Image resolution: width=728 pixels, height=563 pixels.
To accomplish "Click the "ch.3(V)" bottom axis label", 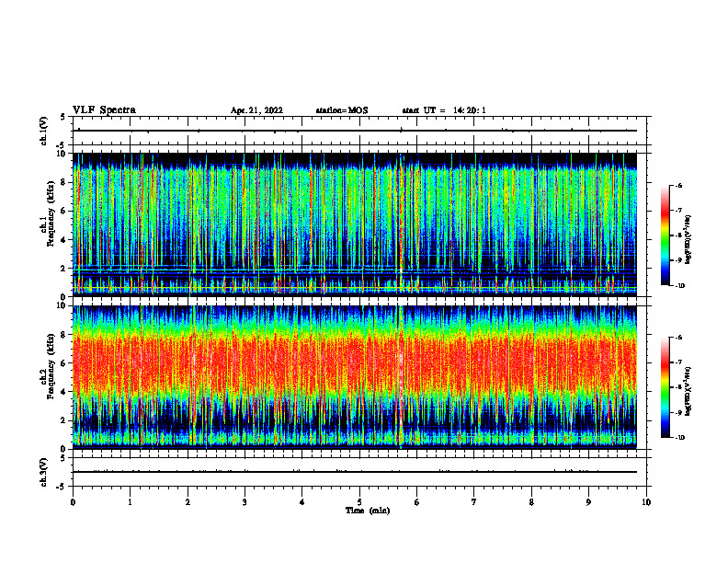I will click(44, 472).
